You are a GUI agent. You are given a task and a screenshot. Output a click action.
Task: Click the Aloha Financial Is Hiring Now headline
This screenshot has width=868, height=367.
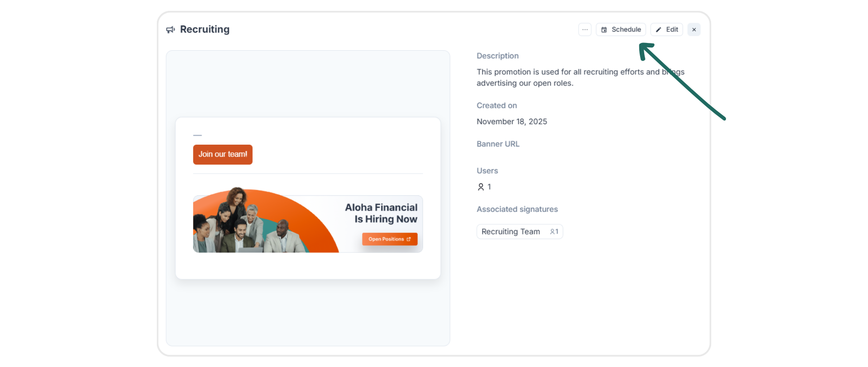(381, 213)
